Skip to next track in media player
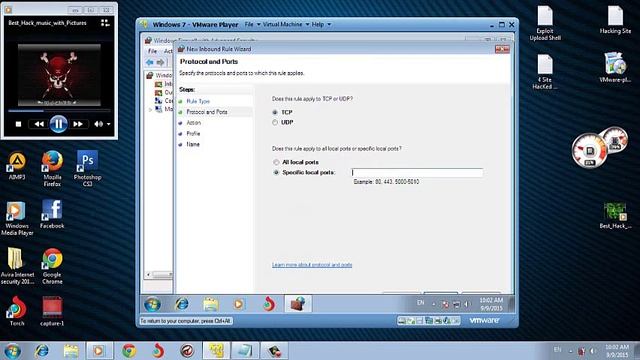The height and width of the screenshot is (360, 640). coord(78,124)
